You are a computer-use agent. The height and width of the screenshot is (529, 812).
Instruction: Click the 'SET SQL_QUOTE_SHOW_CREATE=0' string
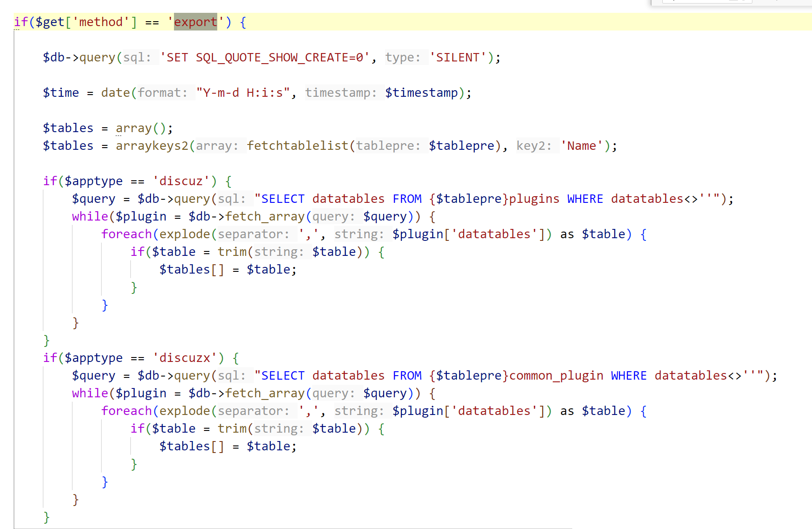[x=264, y=57]
